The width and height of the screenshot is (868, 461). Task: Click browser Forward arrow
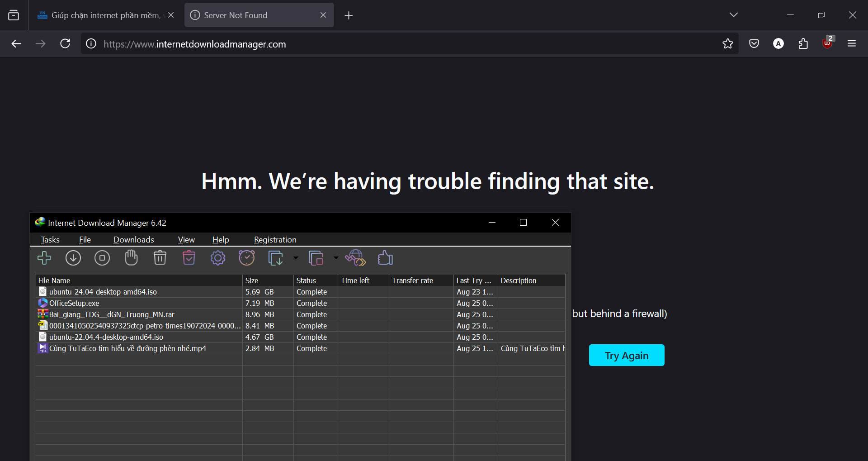[x=41, y=43]
